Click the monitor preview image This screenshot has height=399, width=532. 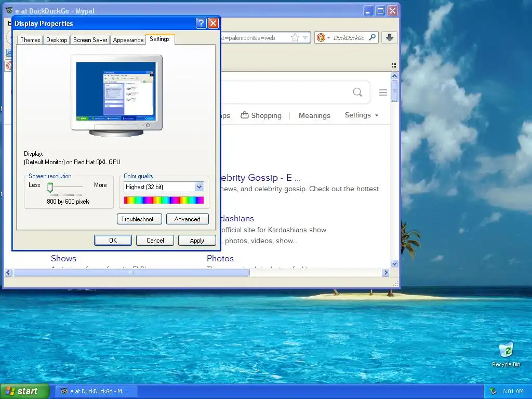pyautogui.click(x=116, y=96)
